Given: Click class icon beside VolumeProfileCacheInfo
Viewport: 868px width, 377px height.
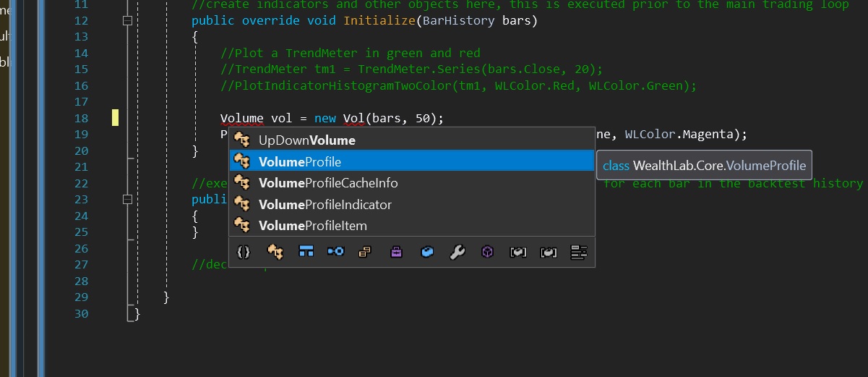Looking at the screenshot, I should coord(242,183).
